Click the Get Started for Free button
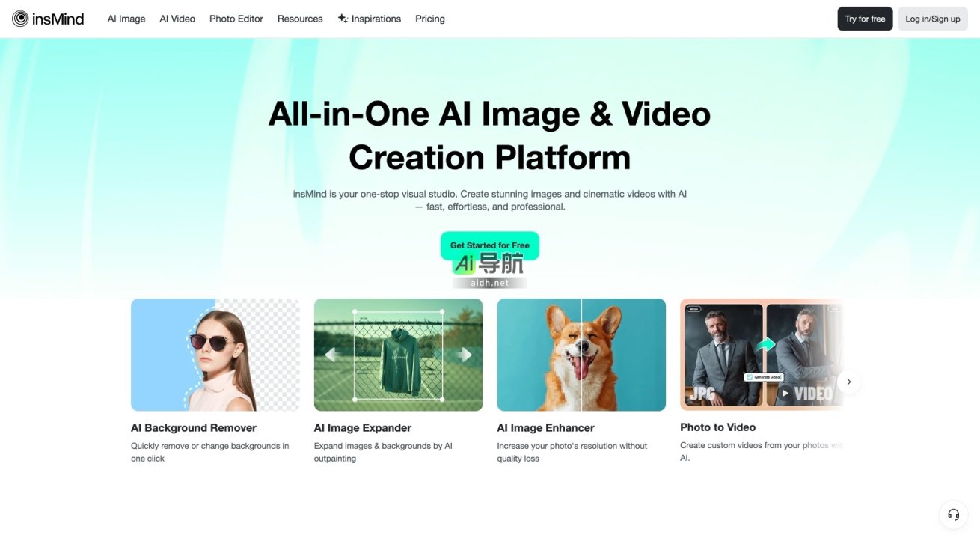Image resolution: width=980 pixels, height=541 pixels. pyautogui.click(x=490, y=245)
